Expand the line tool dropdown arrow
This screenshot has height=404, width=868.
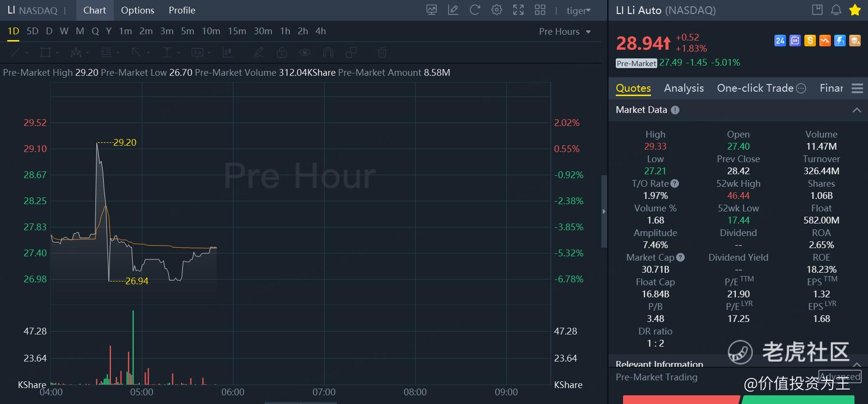(x=27, y=53)
